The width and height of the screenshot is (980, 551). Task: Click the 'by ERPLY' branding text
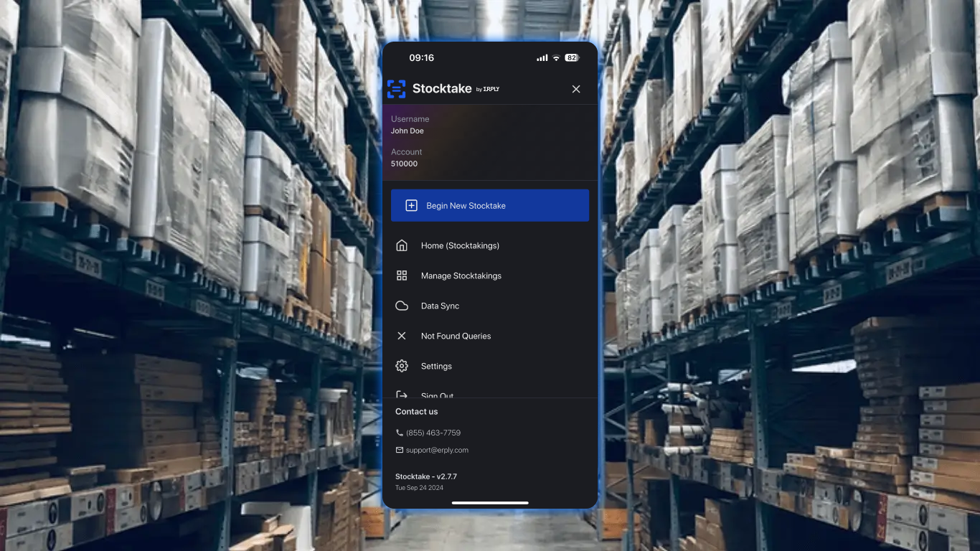[488, 90]
